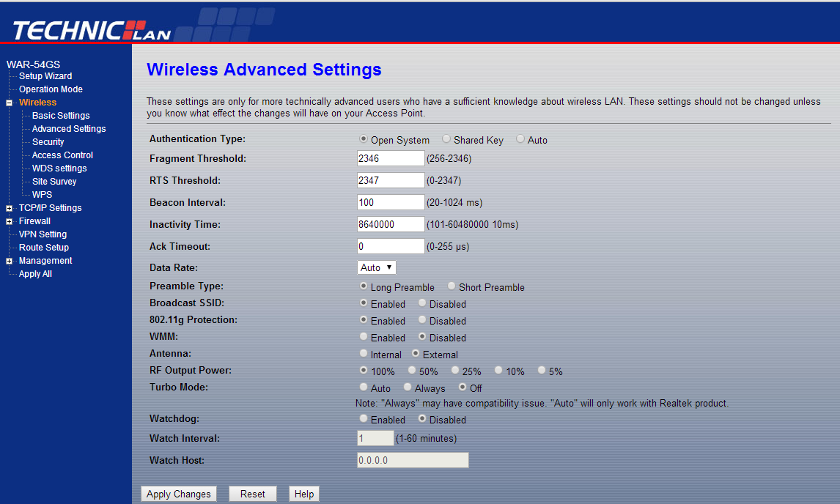This screenshot has width=840, height=504.
Task: Set Turbo Mode to Always
Action: (408, 387)
